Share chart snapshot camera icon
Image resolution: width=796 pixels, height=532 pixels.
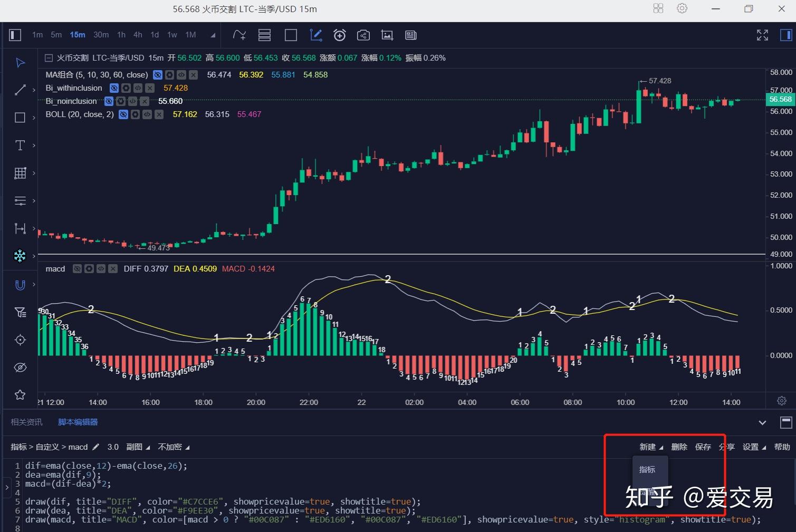pyautogui.click(x=363, y=35)
